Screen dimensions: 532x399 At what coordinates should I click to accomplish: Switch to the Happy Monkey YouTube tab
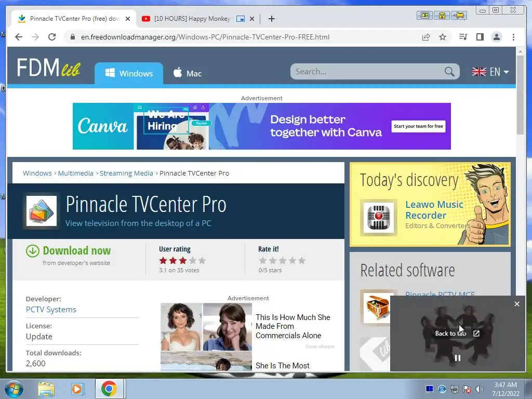[192, 19]
